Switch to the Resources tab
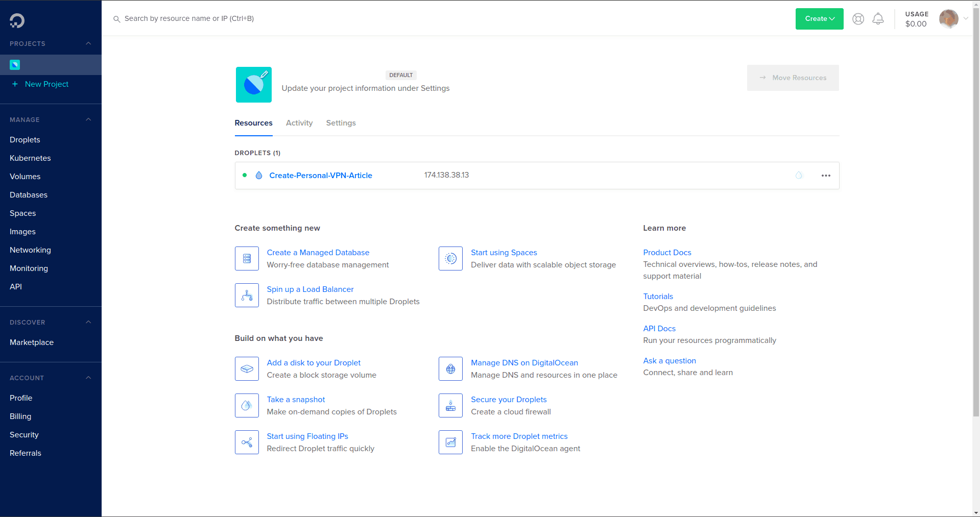The image size is (980, 517). tap(253, 123)
